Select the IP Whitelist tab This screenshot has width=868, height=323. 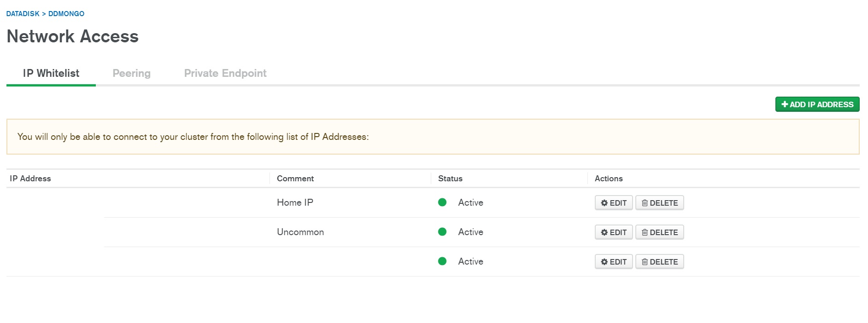coord(51,74)
